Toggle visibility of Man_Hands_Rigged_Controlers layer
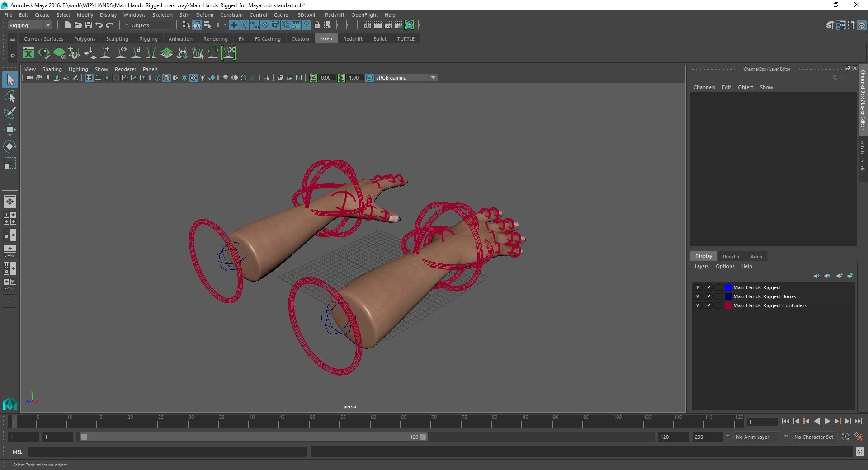868x470 pixels. [x=698, y=305]
